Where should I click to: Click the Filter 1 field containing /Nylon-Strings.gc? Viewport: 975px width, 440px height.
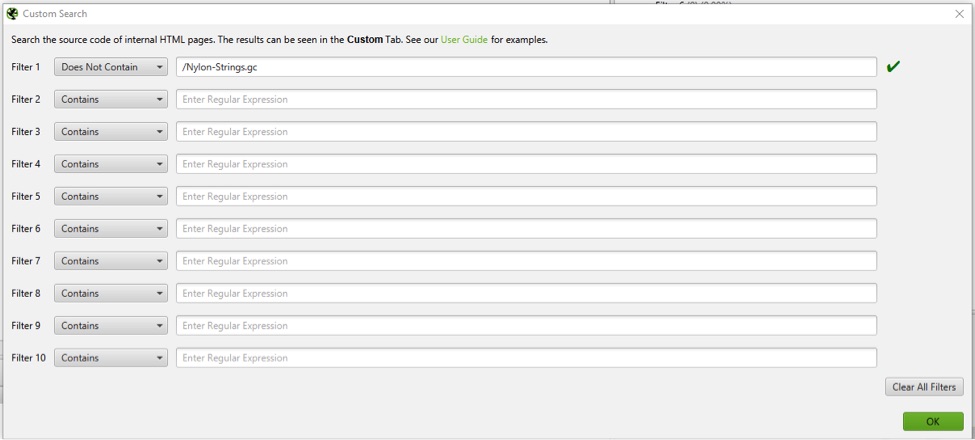point(526,67)
